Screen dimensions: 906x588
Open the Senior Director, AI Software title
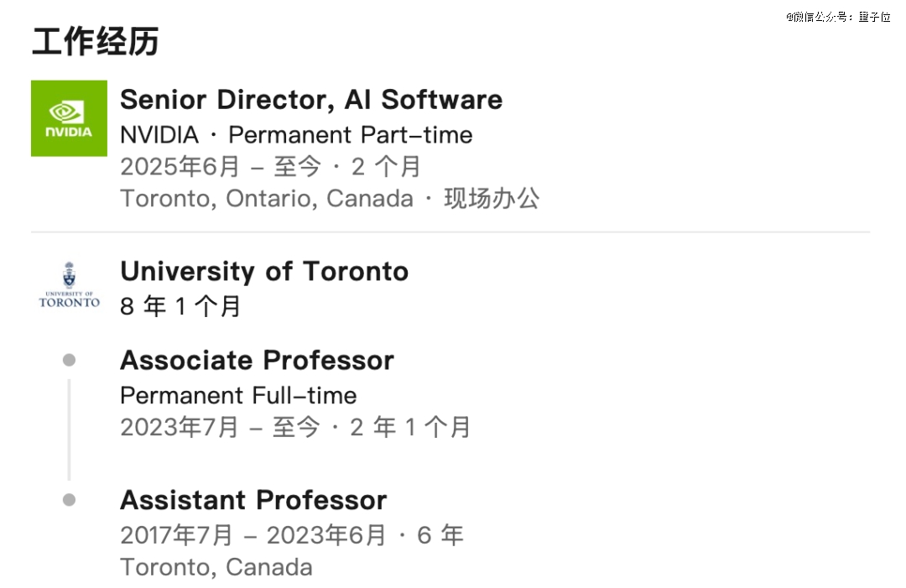[311, 100]
